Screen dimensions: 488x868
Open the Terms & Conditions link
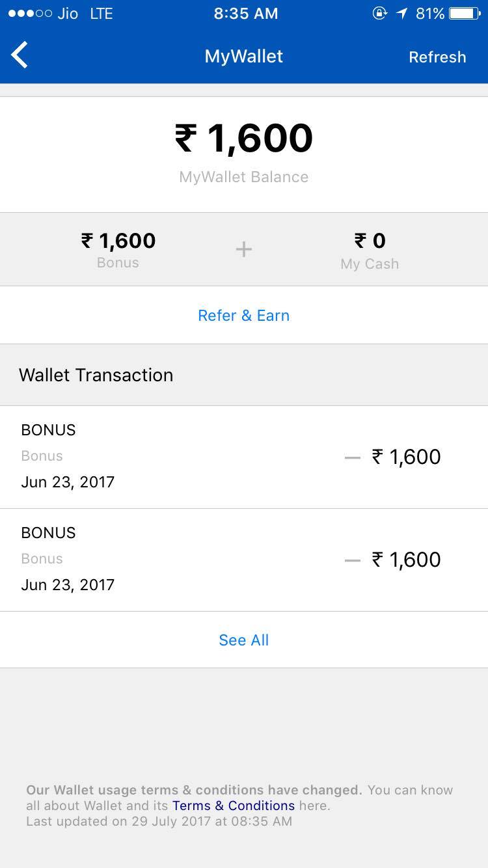click(233, 806)
